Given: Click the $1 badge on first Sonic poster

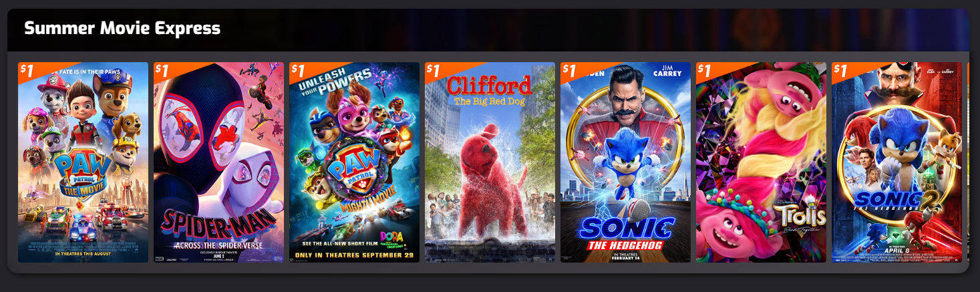Looking at the screenshot, I should pos(569,69).
